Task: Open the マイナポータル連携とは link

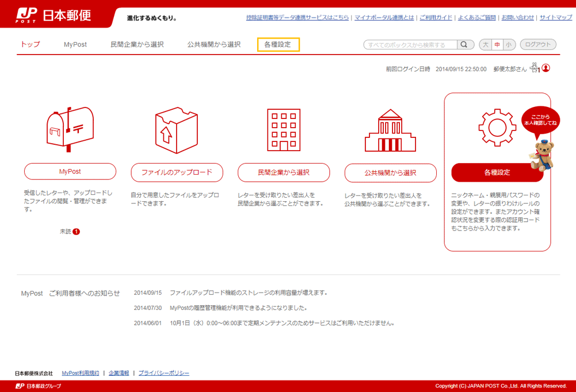Action: [384, 18]
